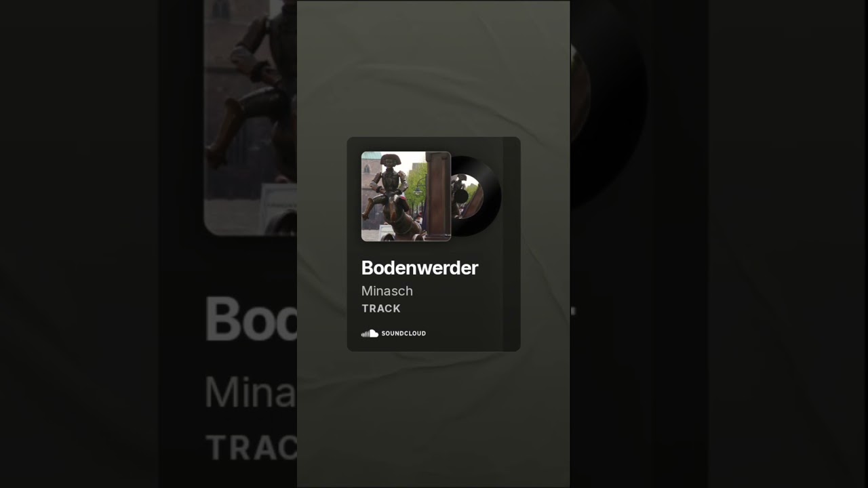The image size is (868, 488).
Task: Click the black vinyl record icon
Action: click(x=476, y=197)
